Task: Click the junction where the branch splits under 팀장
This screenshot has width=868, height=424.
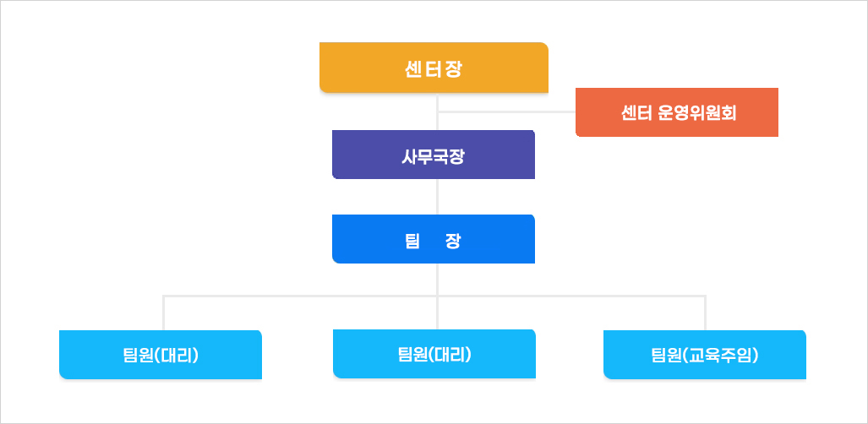Action: pyautogui.click(x=437, y=296)
